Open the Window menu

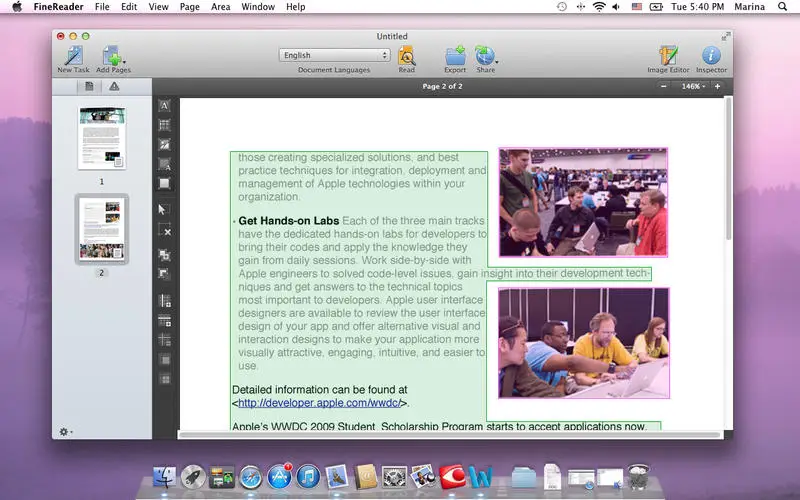click(258, 7)
